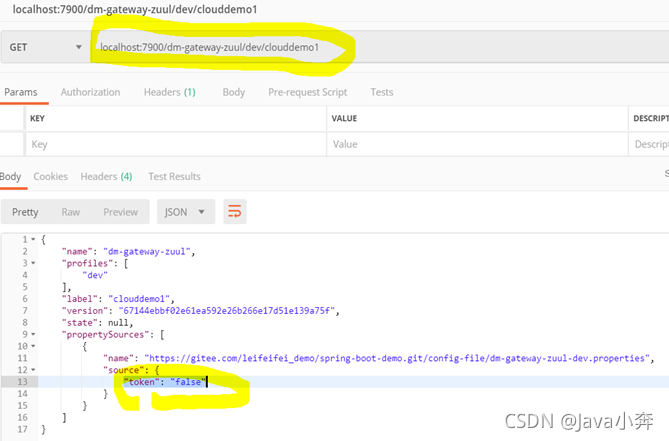The image size is (669, 441).
Task: Select the response Body tab
Action: [x=11, y=177]
